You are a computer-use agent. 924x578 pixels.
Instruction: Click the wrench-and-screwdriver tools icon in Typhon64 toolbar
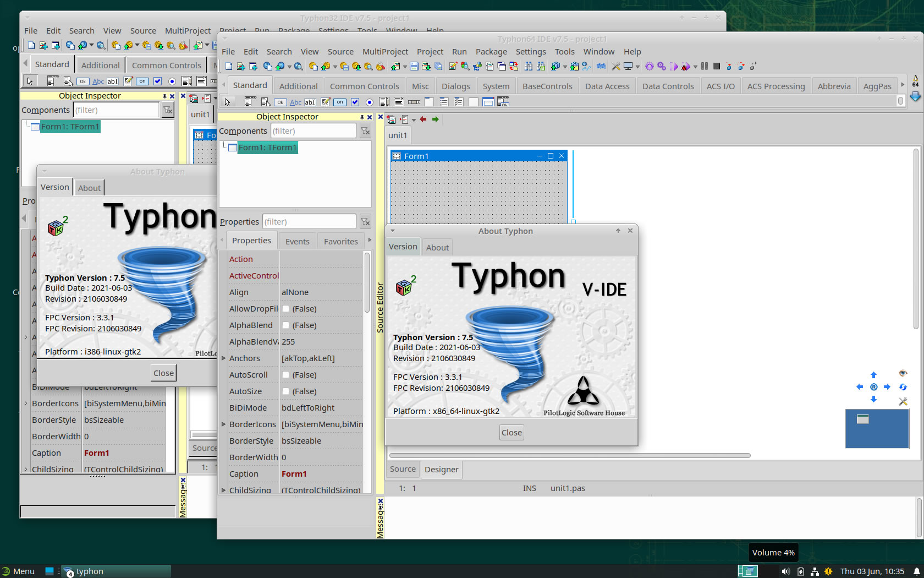click(x=616, y=66)
